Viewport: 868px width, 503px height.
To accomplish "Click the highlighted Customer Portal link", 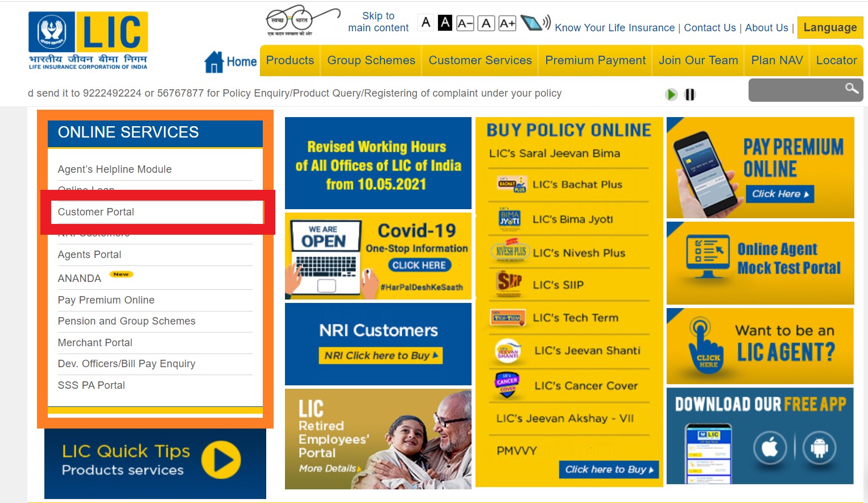I will tap(96, 211).
